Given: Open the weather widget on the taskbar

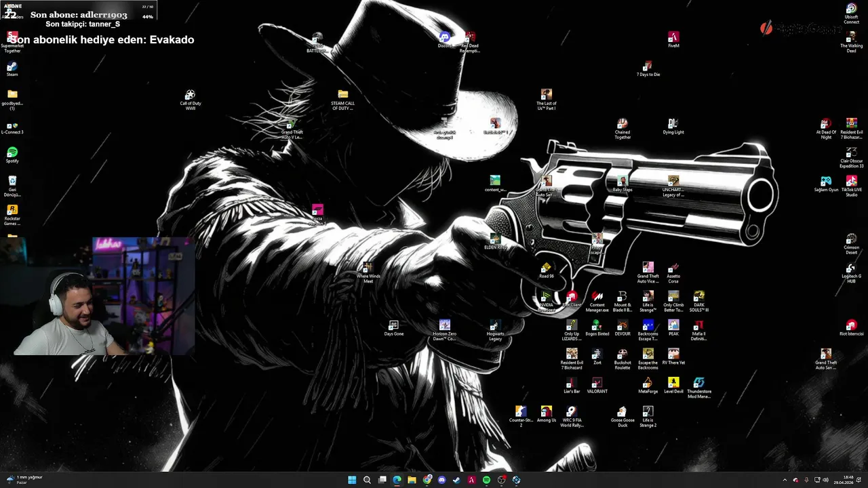Looking at the screenshot, I should 25,480.
